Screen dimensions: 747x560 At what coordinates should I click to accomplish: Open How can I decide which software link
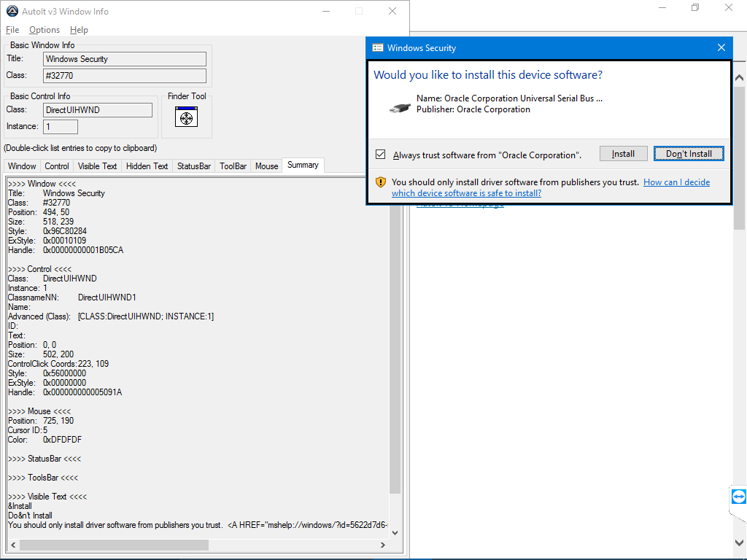pos(551,187)
